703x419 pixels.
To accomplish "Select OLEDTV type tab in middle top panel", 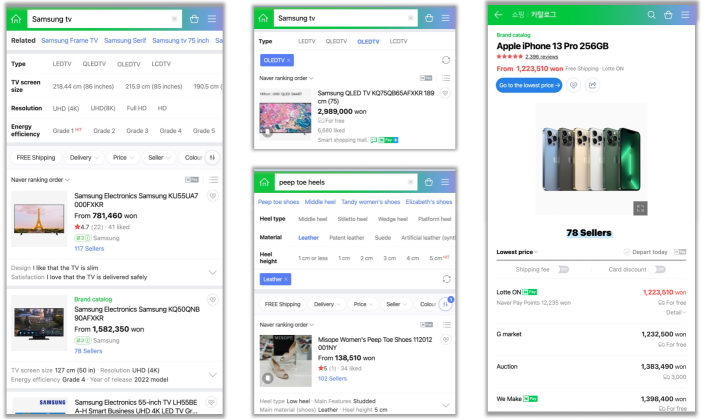I will (368, 41).
